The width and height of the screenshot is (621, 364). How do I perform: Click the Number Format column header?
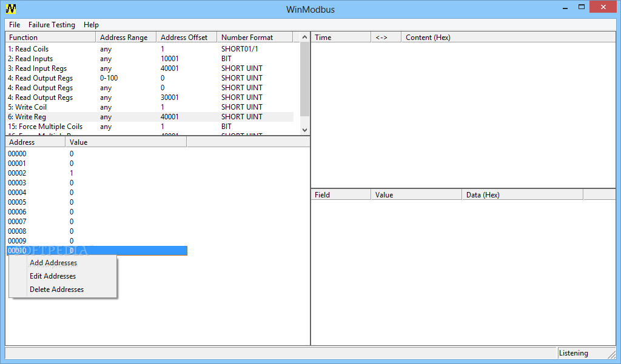[x=255, y=37]
